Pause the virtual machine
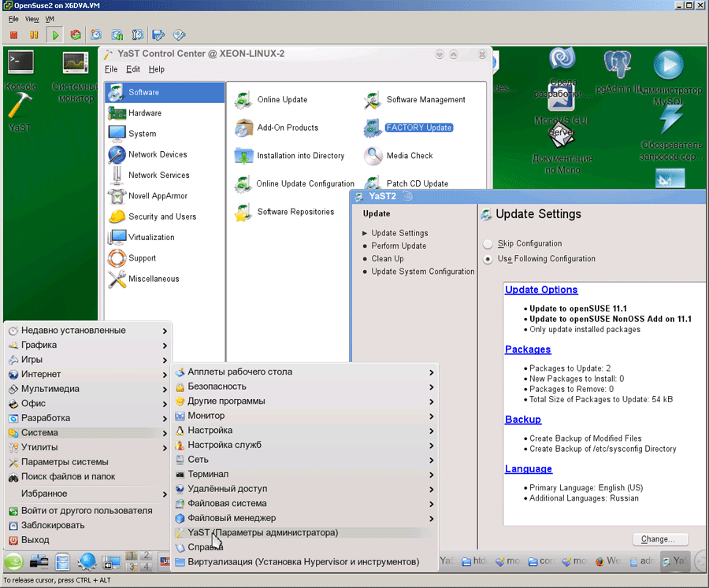This screenshot has width=709, height=588. [34, 35]
